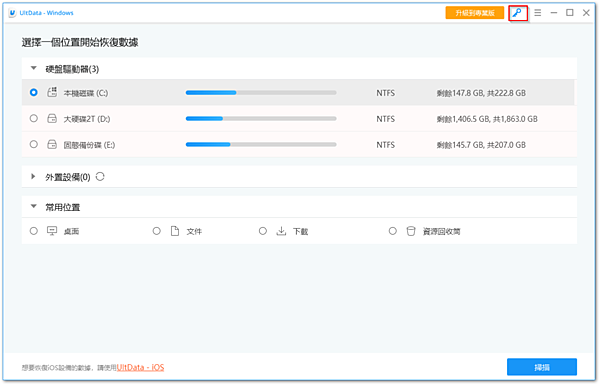Viewport: 600px width, 385px height.
Task: Click the E: drive usage bar
Action: tap(261, 145)
